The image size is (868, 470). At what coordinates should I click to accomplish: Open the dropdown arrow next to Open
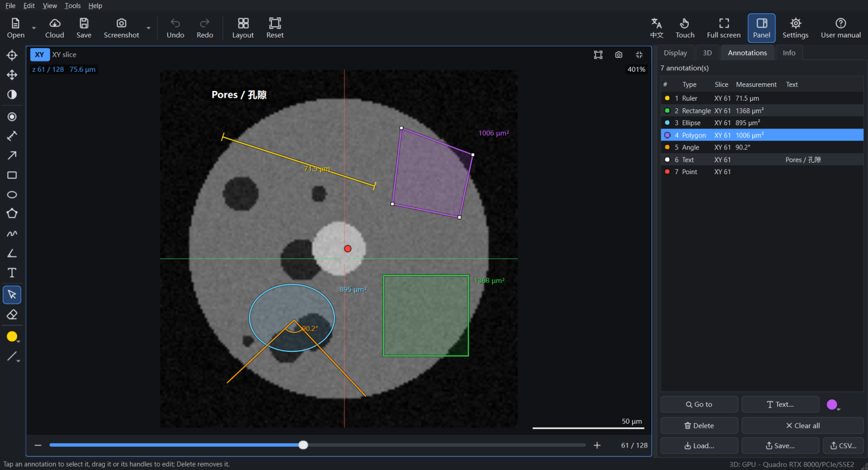click(x=34, y=28)
